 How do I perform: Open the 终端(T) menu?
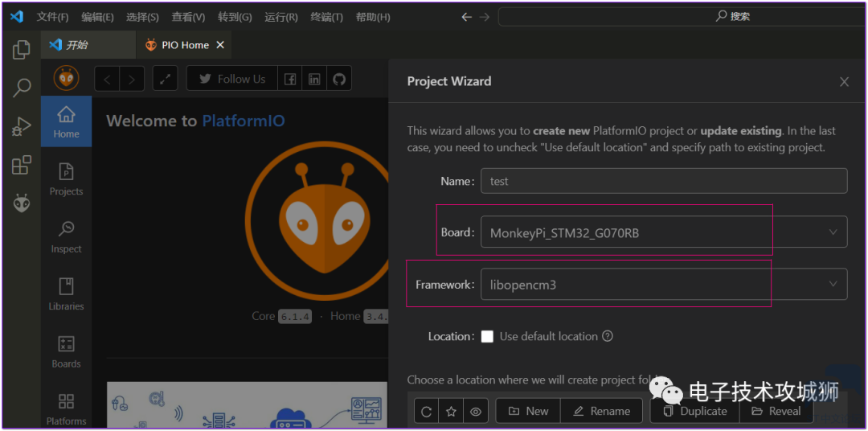tap(326, 17)
